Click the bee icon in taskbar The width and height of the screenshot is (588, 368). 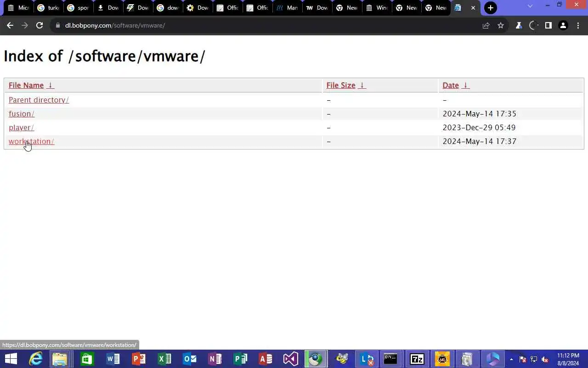point(342,359)
